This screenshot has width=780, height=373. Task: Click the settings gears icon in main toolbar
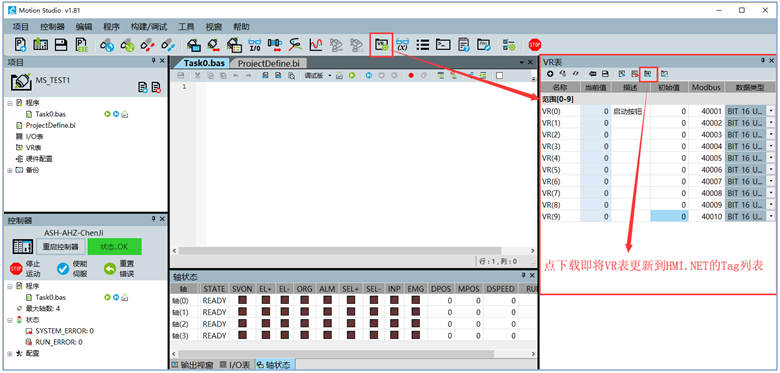coord(508,45)
